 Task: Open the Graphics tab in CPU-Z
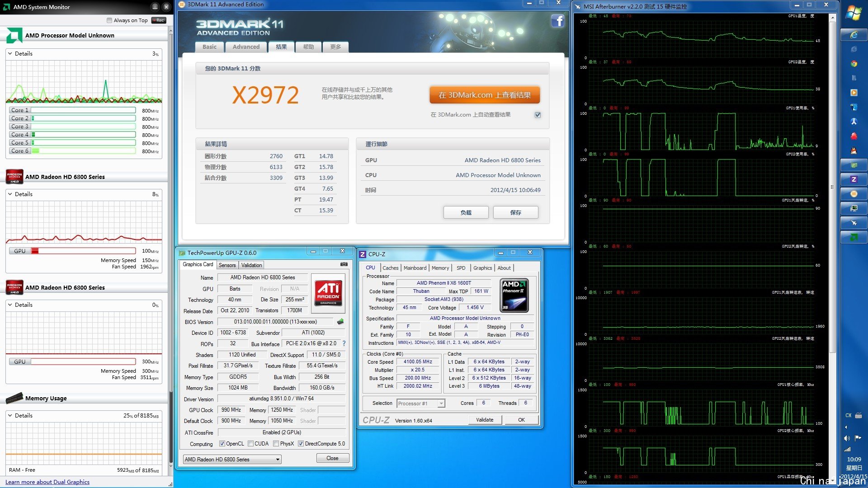(x=483, y=268)
